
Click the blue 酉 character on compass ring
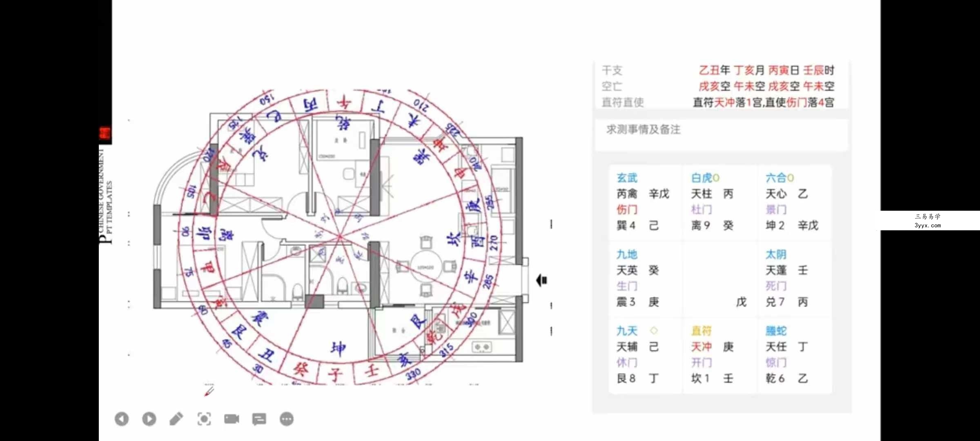coord(478,241)
